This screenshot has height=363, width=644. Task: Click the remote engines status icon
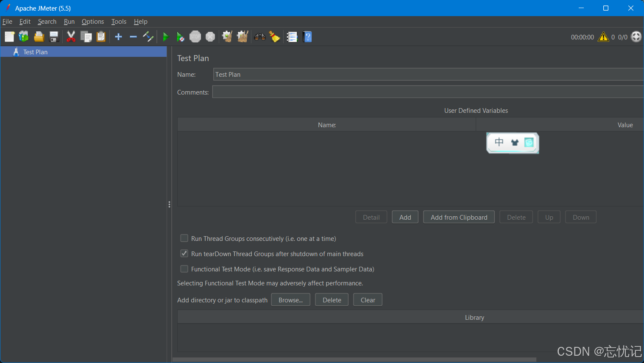(636, 37)
